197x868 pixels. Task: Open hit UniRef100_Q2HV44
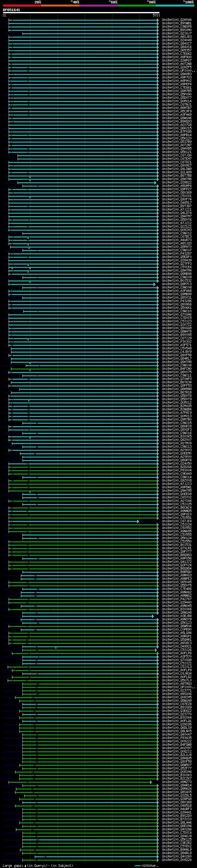coord(177,20)
